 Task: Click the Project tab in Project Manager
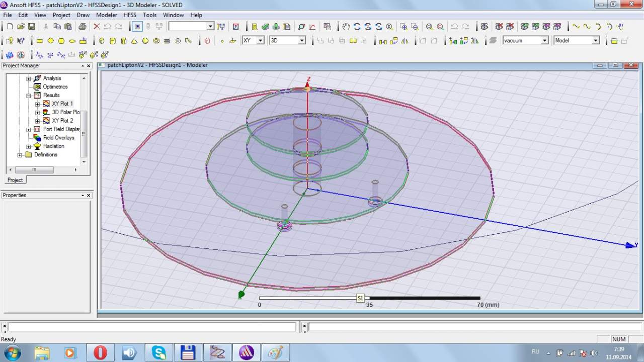(15, 180)
